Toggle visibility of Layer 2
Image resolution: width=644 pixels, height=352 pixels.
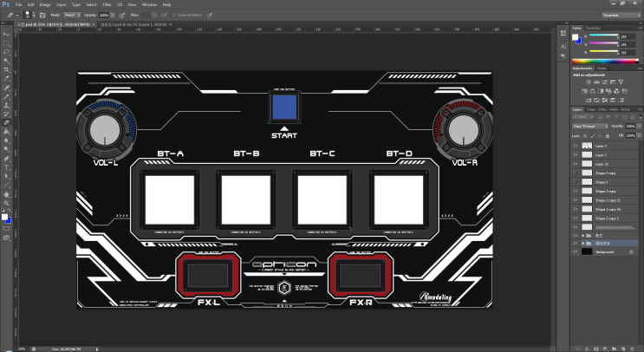click(576, 146)
